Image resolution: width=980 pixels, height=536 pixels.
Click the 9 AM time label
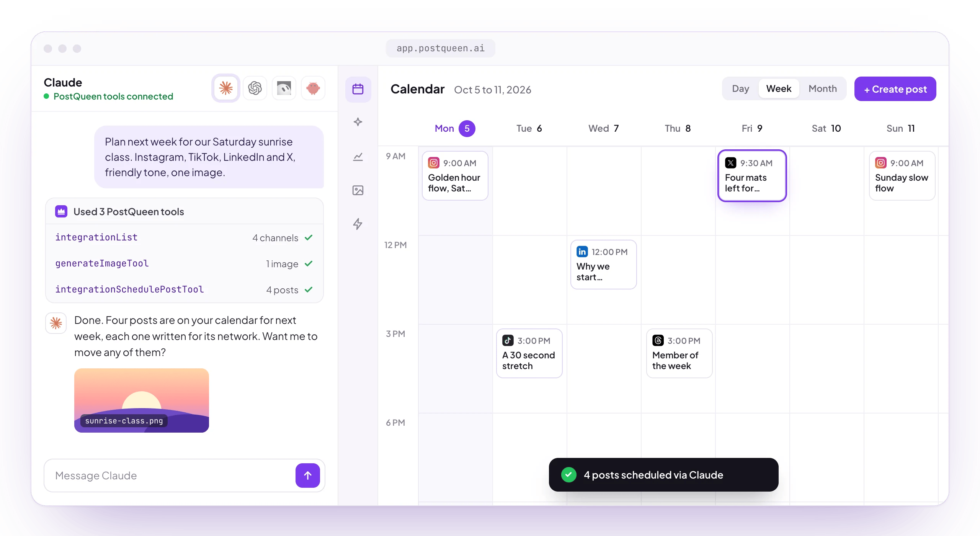pyautogui.click(x=395, y=156)
